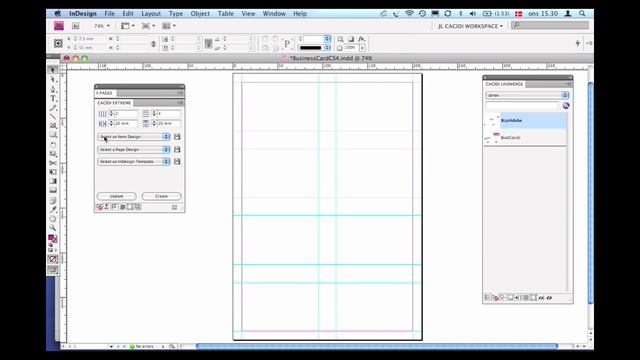Open the Edit menu
The image size is (640, 360).
128,13
